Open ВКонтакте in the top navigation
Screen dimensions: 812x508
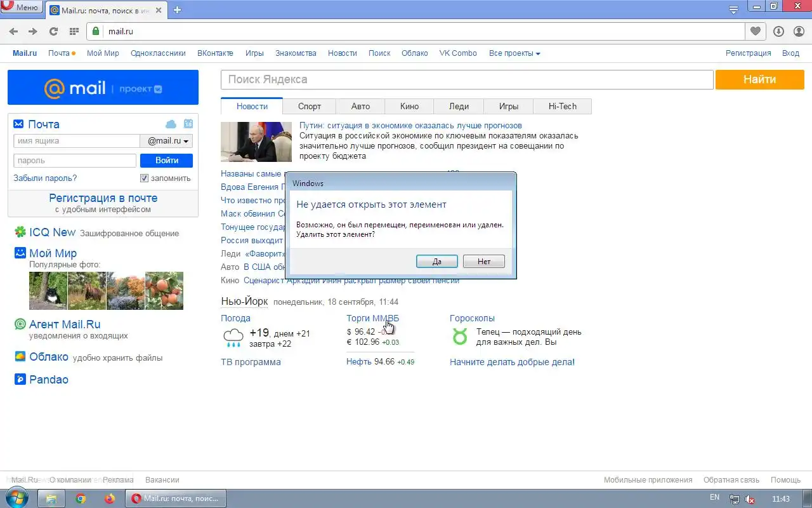tap(215, 53)
